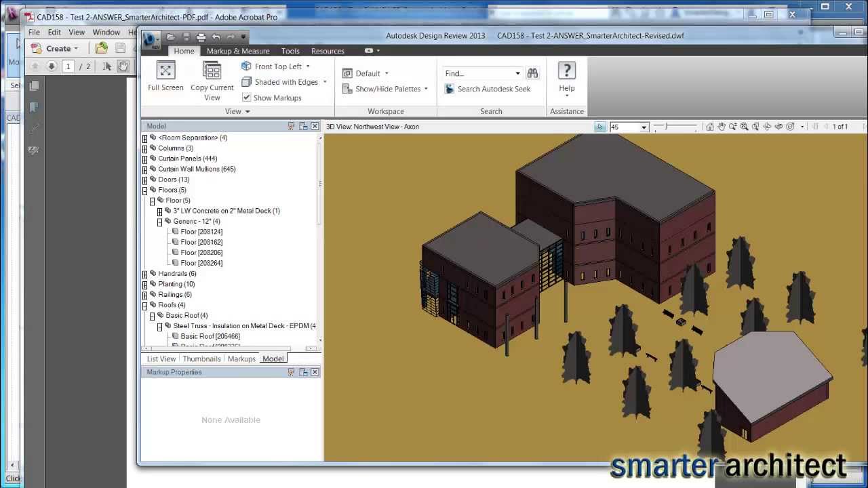
Task: Click the Model panel auto-hide pin icon
Action: point(291,126)
